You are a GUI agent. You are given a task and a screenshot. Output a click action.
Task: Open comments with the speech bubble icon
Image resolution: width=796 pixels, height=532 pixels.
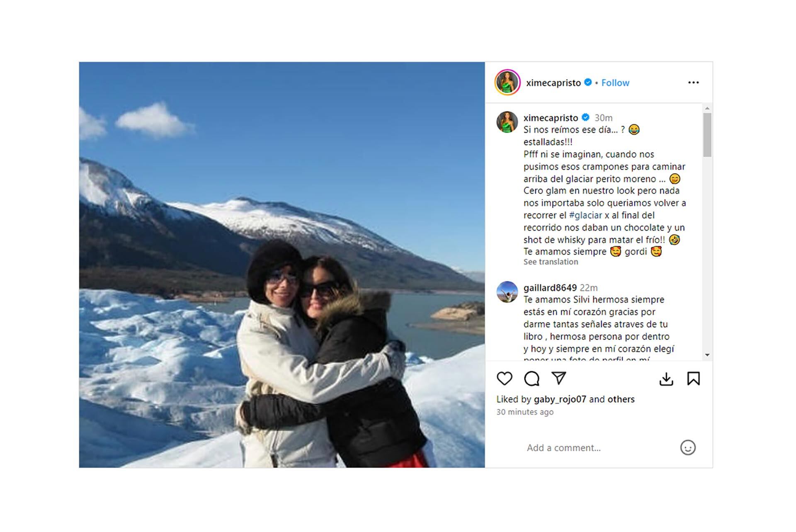pyautogui.click(x=531, y=378)
